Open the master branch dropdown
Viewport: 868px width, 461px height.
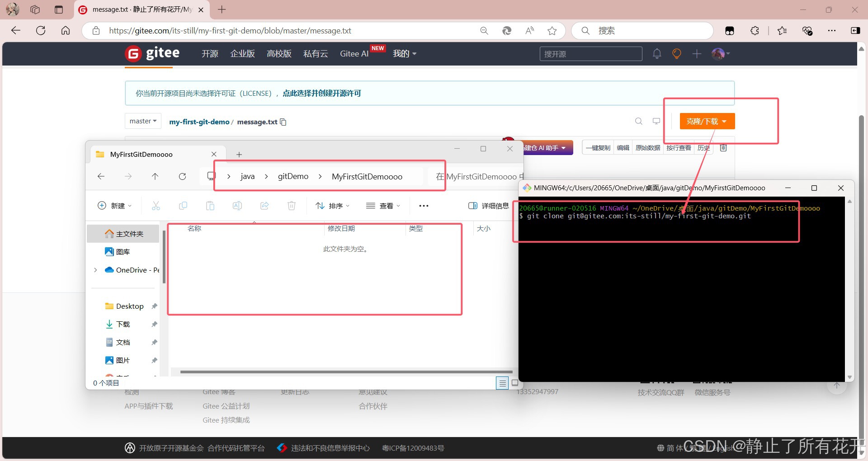point(143,121)
